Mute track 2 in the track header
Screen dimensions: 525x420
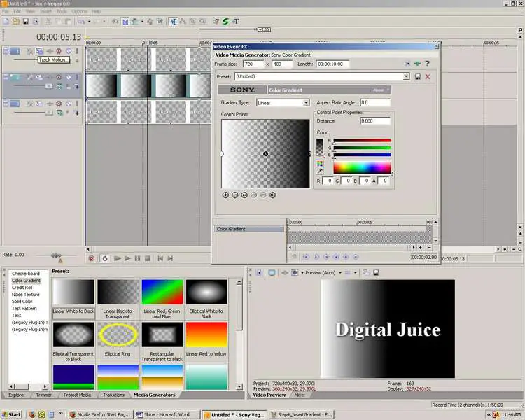[69, 77]
